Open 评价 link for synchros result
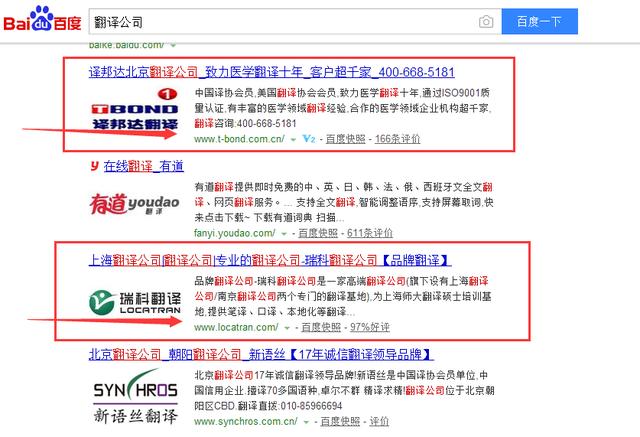 click(379, 421)
